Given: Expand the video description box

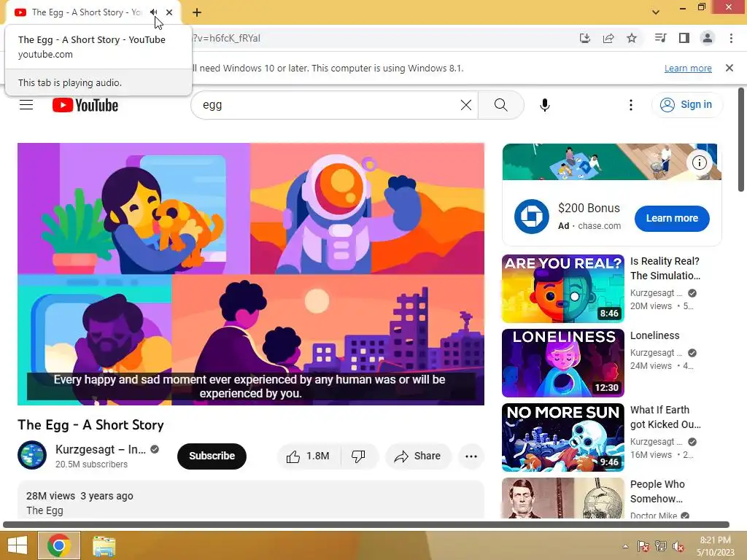Looking at the screenshot, I should click(x=251, y=500).
